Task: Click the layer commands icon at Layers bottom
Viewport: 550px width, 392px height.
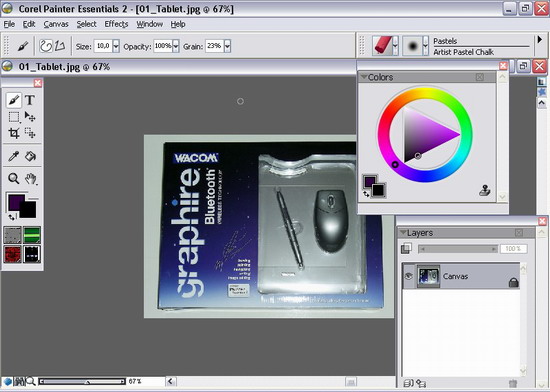Action: pos(407,383)
